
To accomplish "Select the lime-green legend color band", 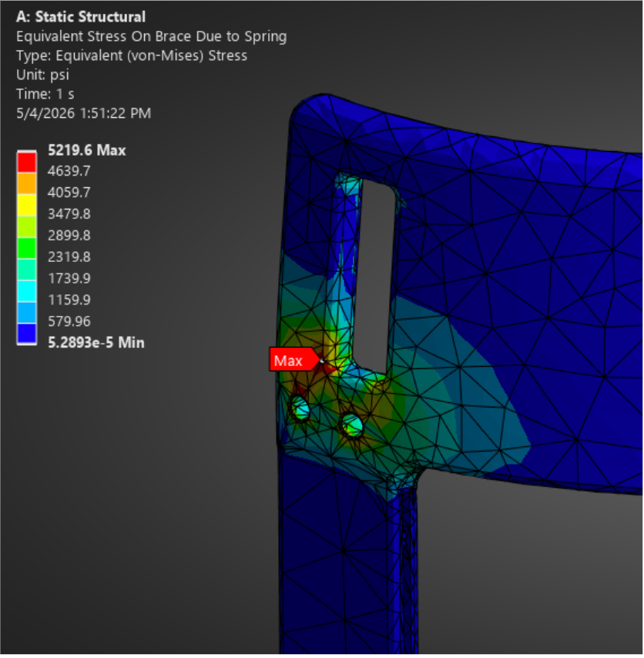I will pos(27,227).
